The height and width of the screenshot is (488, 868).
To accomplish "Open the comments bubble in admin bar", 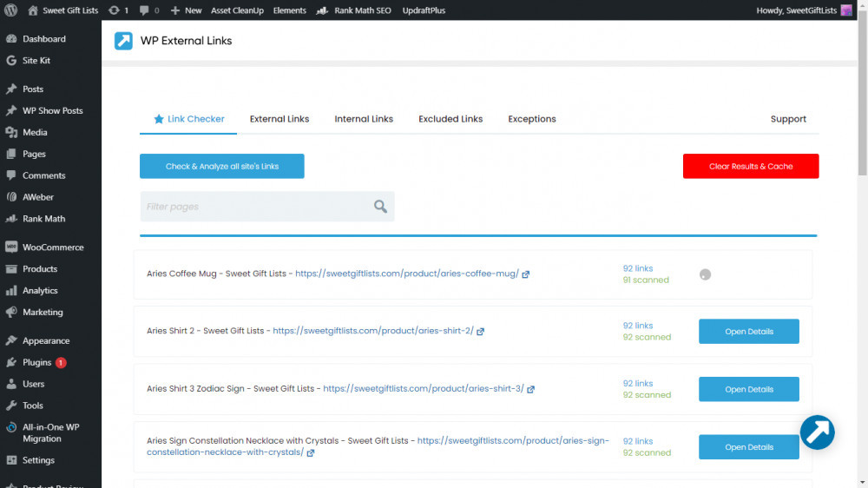I will click(144, 10).
